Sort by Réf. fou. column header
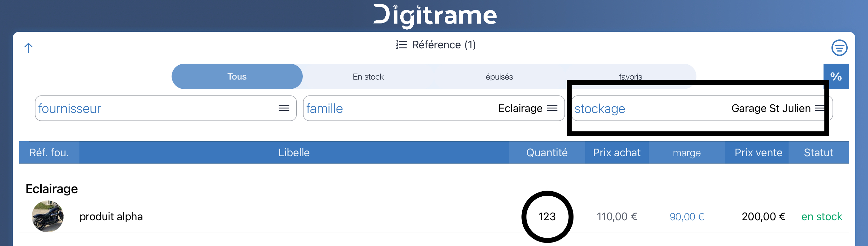Viewport: 868px width, 246px height. (49, 152)
